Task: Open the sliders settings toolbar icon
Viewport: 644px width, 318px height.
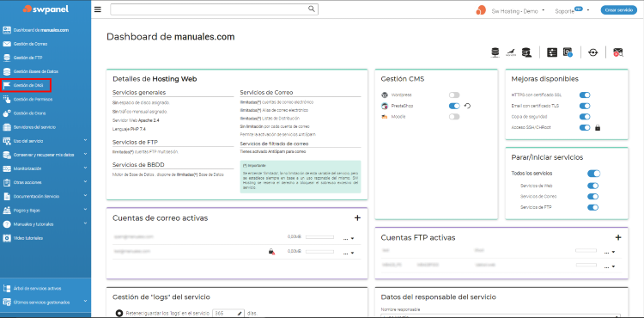Action: coord(552,52)
